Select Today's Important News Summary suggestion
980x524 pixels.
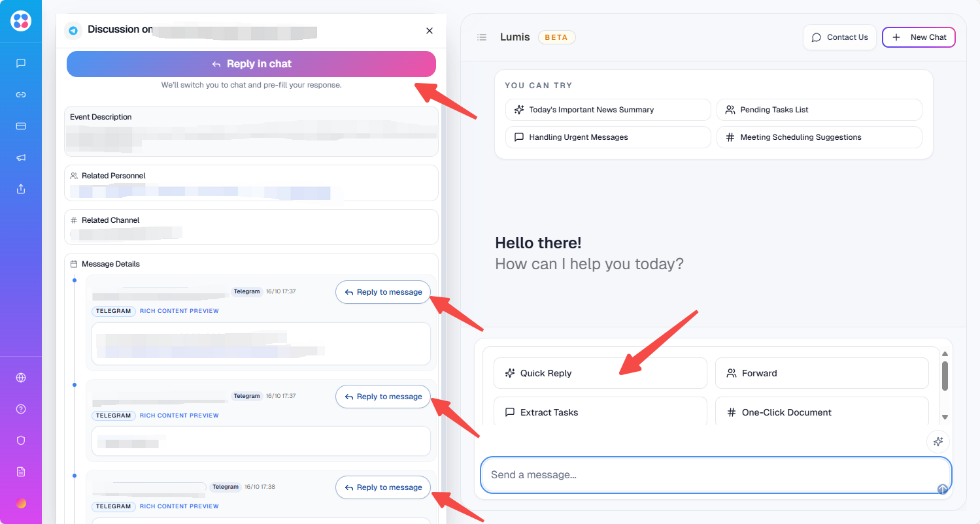[x=607, y=110]
